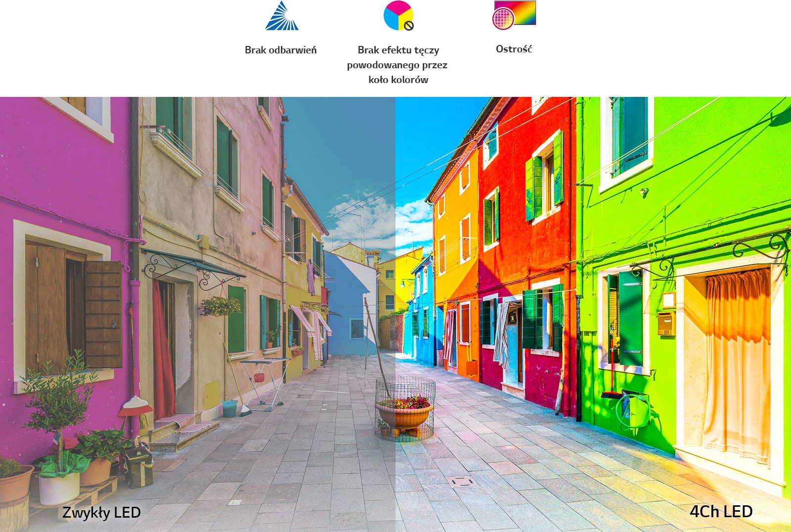Click the color wheel with prohibition icon
Viewport: 791px width, 532px height.
398,16
